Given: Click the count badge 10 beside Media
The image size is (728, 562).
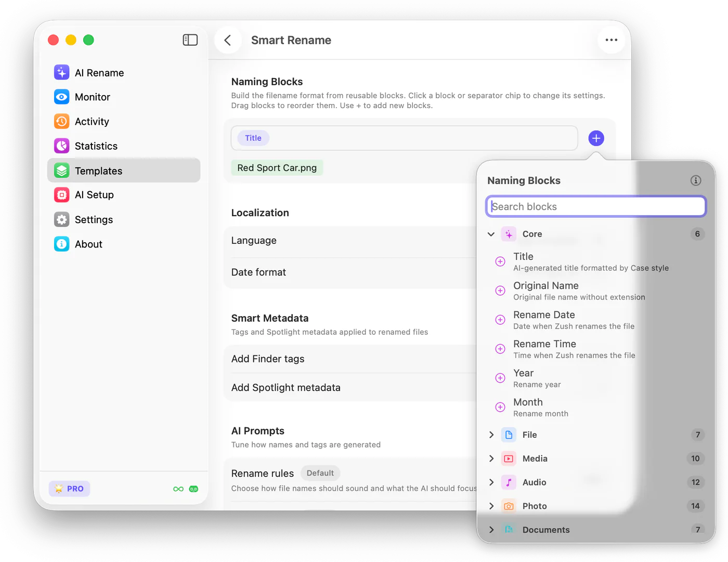Looking at the screenshot, I should pos(696,459).
